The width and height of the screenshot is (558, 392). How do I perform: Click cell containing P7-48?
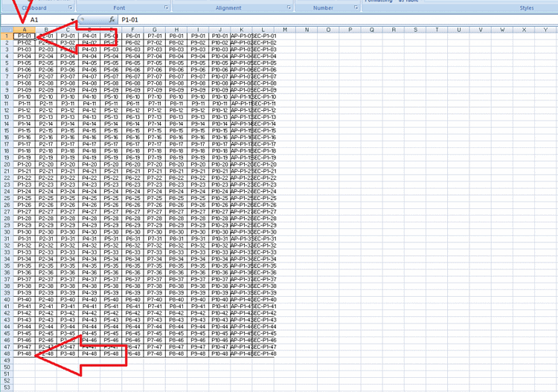(155, 353)
